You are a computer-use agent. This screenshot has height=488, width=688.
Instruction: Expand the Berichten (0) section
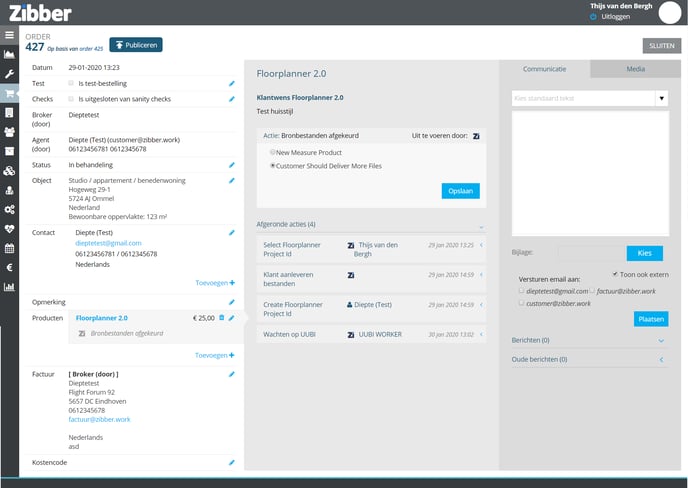tap(661, 340)
